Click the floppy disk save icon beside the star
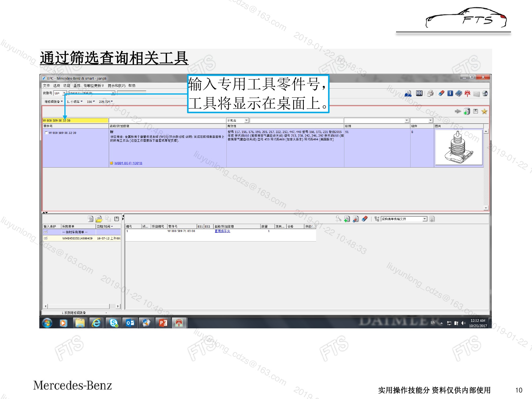Viewport: 532px width, 399px height. 476,111
